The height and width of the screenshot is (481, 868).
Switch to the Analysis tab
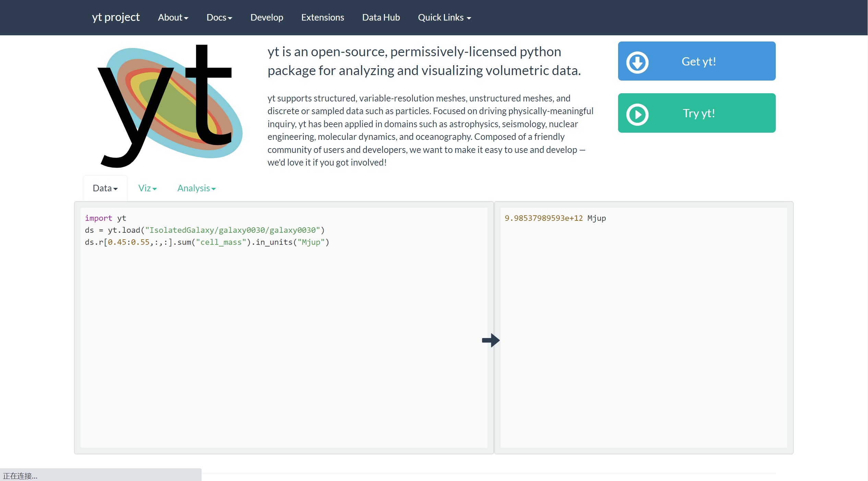point(196,188)
